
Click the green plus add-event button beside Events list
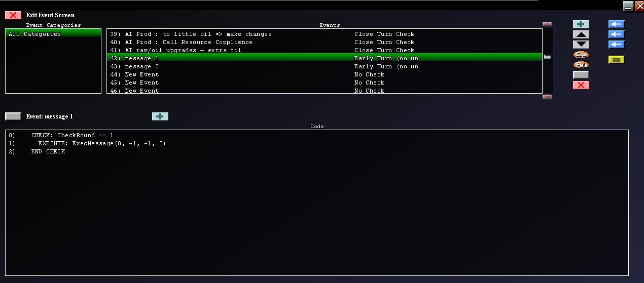tap(581, 24)
